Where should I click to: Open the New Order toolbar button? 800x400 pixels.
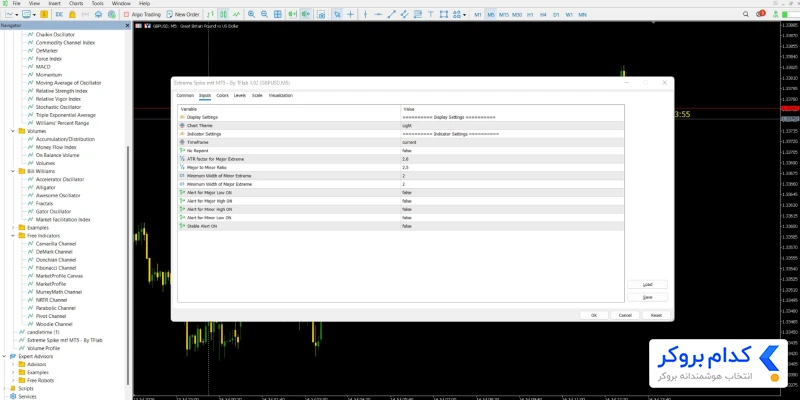(183, 14)
